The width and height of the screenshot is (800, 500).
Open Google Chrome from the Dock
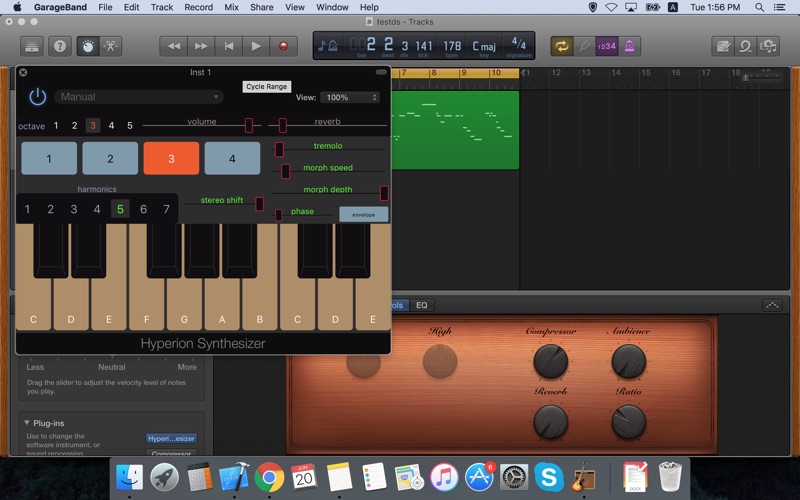coord(269,478)
